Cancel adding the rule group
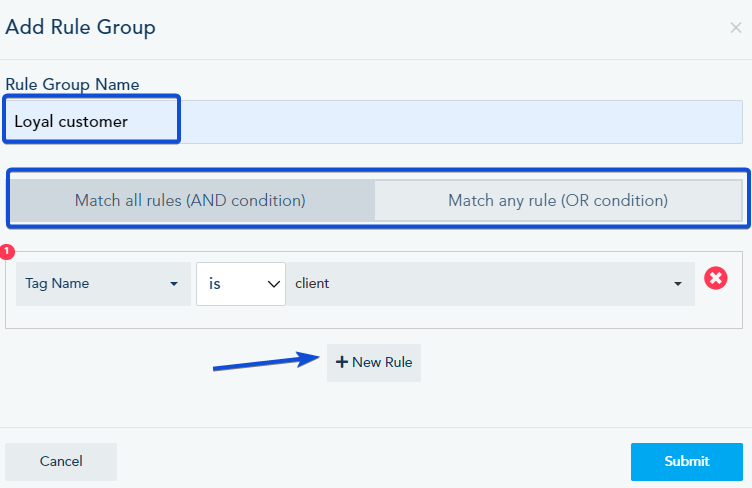 coord(61,461)
